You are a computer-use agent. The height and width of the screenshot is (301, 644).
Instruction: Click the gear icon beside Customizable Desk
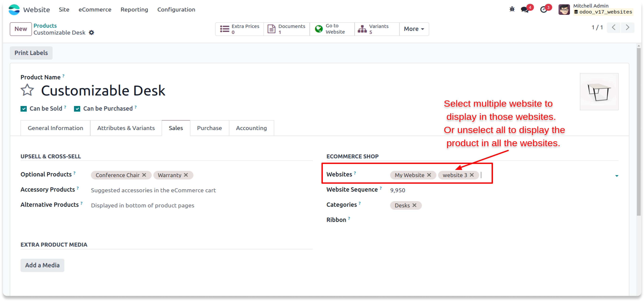click(92, 33)
